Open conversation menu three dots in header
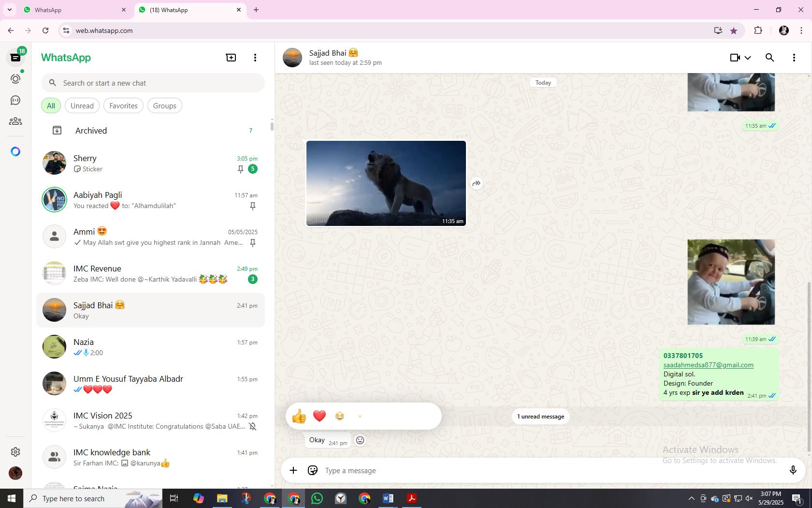 pos(794,58)
